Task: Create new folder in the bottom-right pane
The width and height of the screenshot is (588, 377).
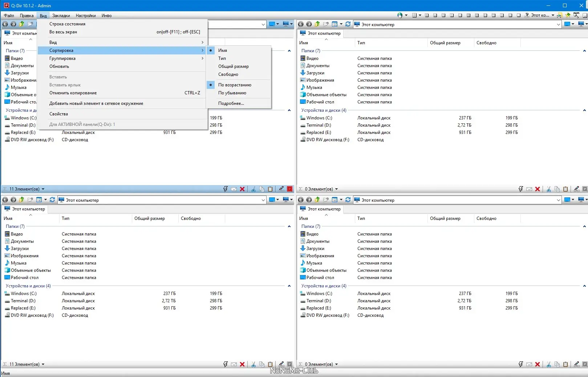Action: coord(326,200)
